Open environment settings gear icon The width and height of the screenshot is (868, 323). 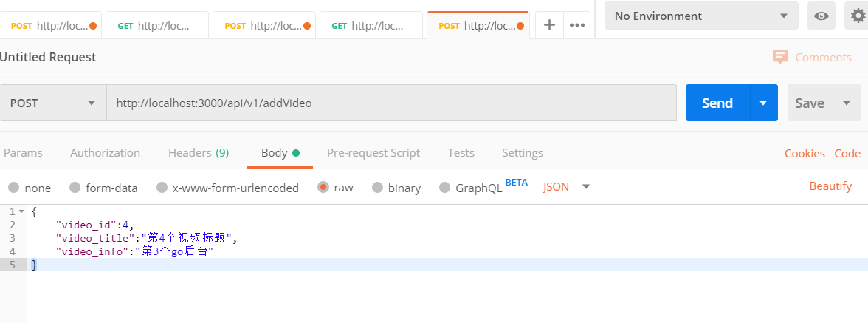858,16
